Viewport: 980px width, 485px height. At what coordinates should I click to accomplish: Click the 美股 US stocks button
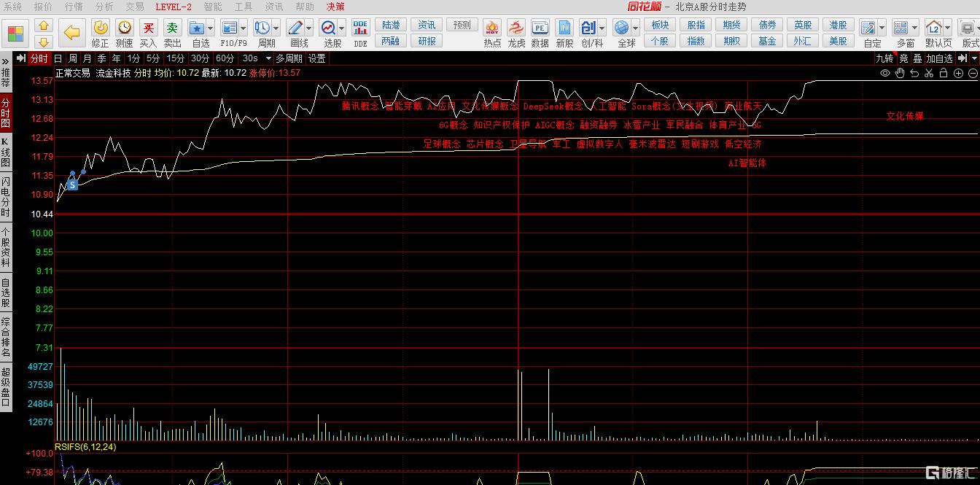(839, 42)
